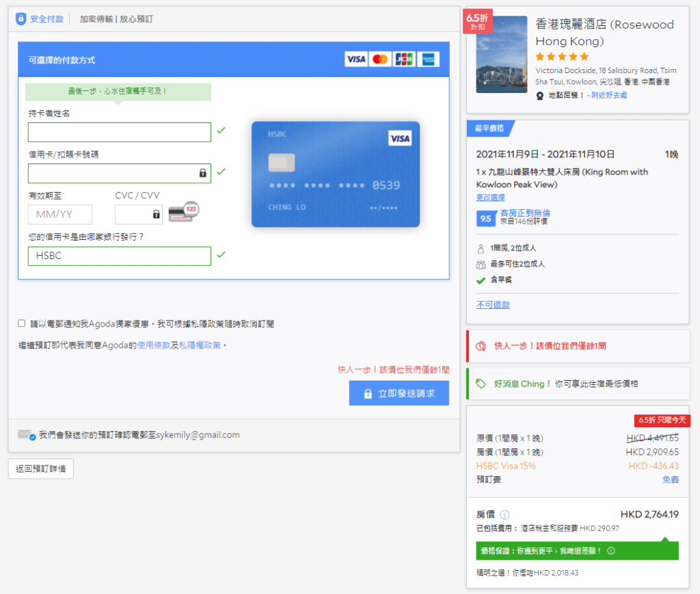Click the 返回預訂詳情 back button

click(x=40, y=469)
